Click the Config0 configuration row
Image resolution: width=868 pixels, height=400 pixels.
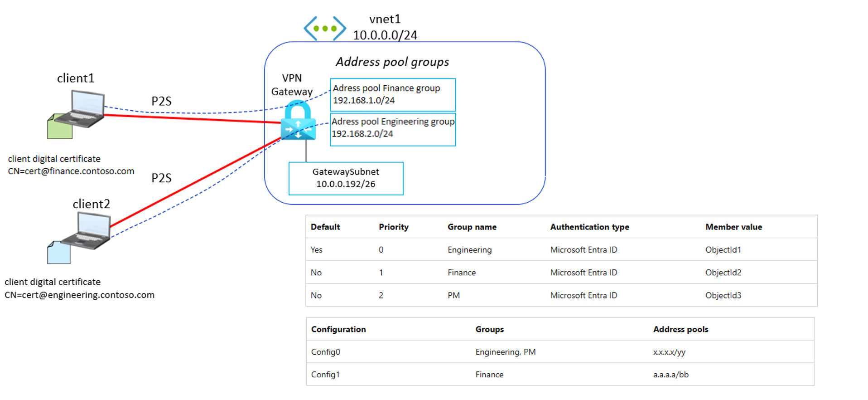click(325, 352)
